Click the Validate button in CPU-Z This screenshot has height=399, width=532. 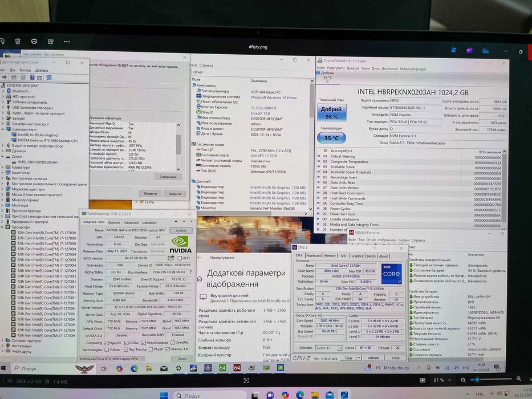373,358
